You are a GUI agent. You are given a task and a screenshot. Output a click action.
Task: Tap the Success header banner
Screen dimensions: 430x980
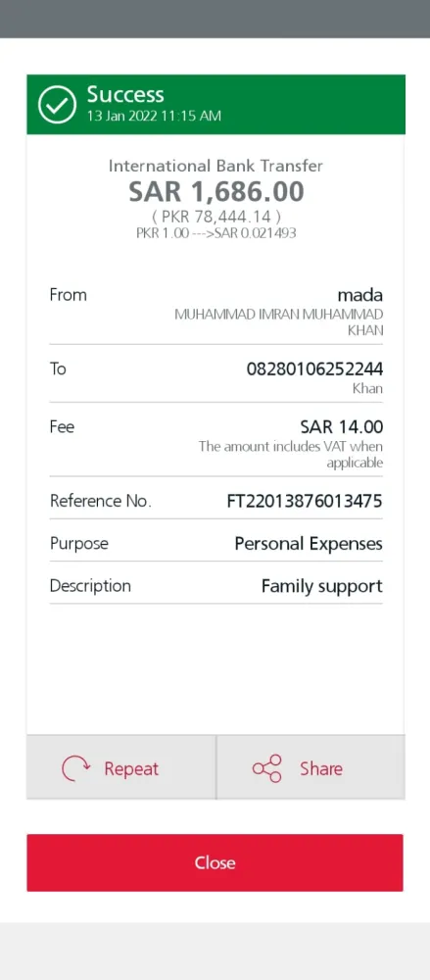tap(215, 105)
